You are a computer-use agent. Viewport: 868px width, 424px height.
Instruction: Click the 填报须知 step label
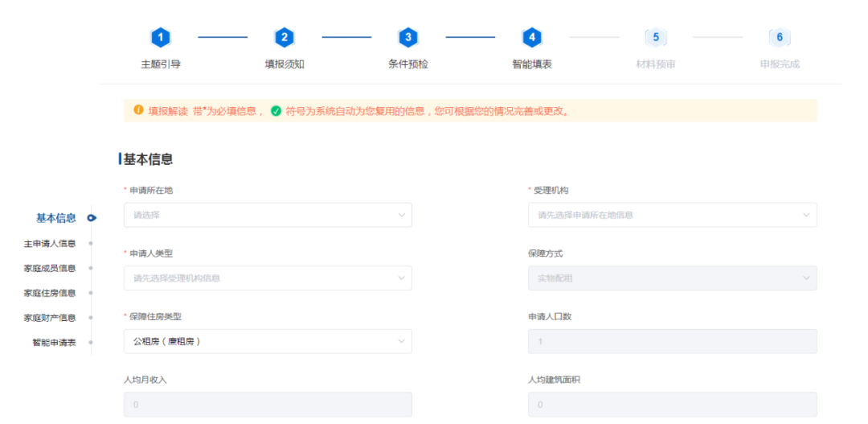pos(285,64)
